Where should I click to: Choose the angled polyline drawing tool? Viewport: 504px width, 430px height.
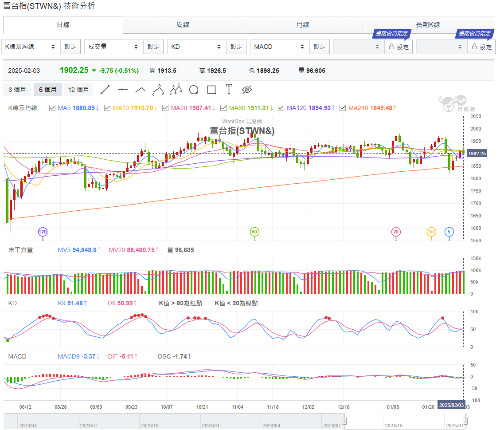pos(141,90)
